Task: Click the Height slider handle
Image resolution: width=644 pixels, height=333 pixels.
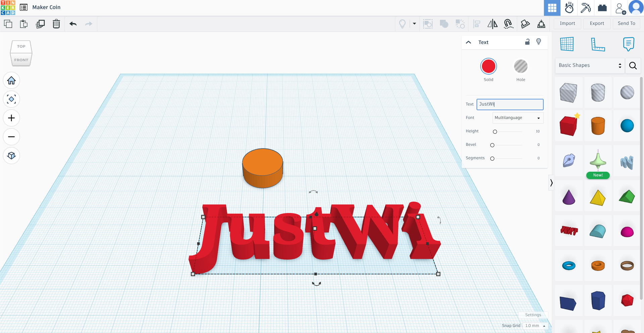Action: coord(495,132)
